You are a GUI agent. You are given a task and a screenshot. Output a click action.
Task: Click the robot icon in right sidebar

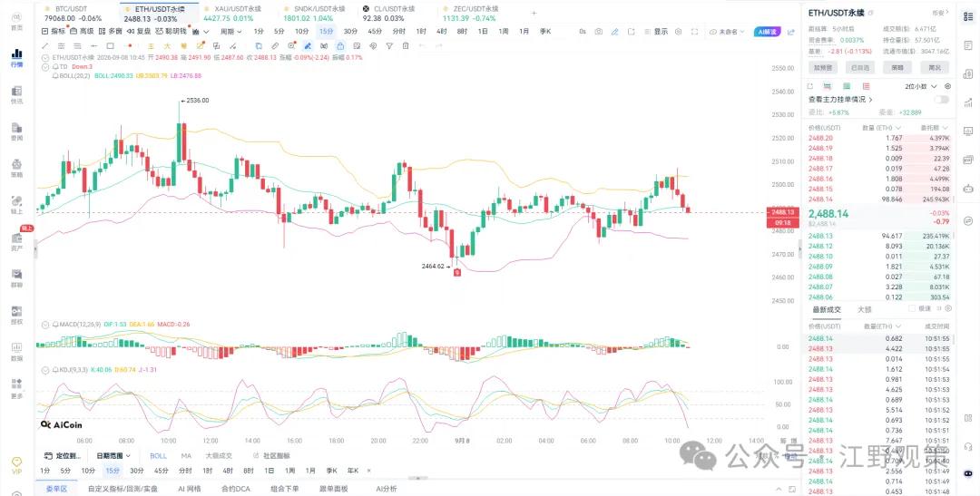(968, 188)
